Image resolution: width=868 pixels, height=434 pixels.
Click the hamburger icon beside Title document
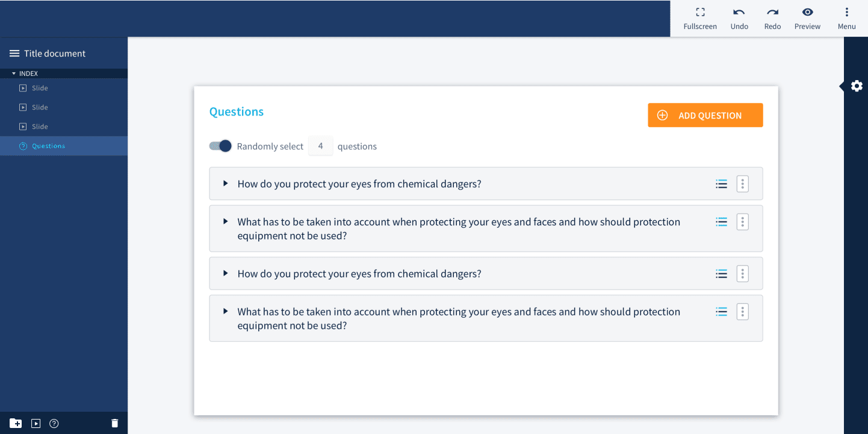(x=14, y=54)
